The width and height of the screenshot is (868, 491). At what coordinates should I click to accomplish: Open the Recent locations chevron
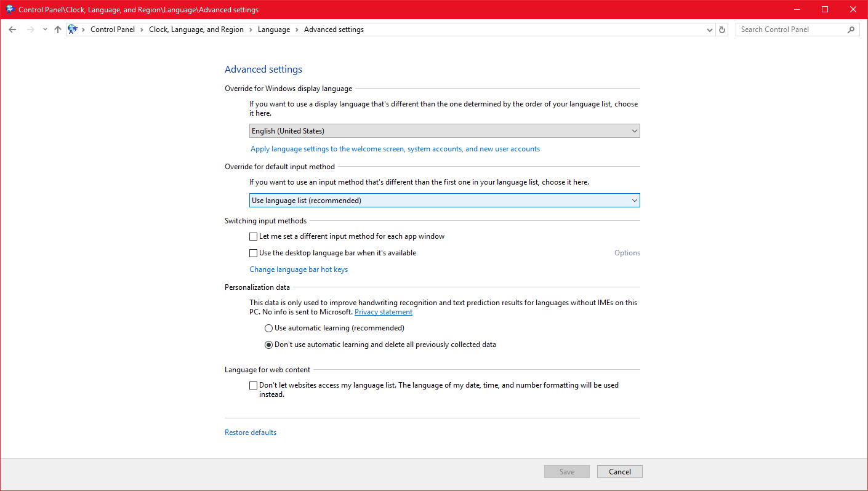point(45,30)
